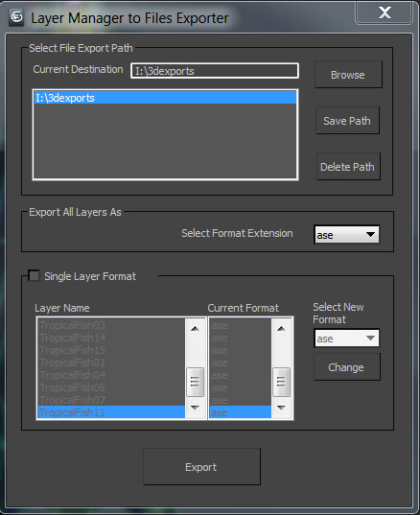Click the Layer Name list scrollbar thumb
420x515 pixels.
point(195,382)
